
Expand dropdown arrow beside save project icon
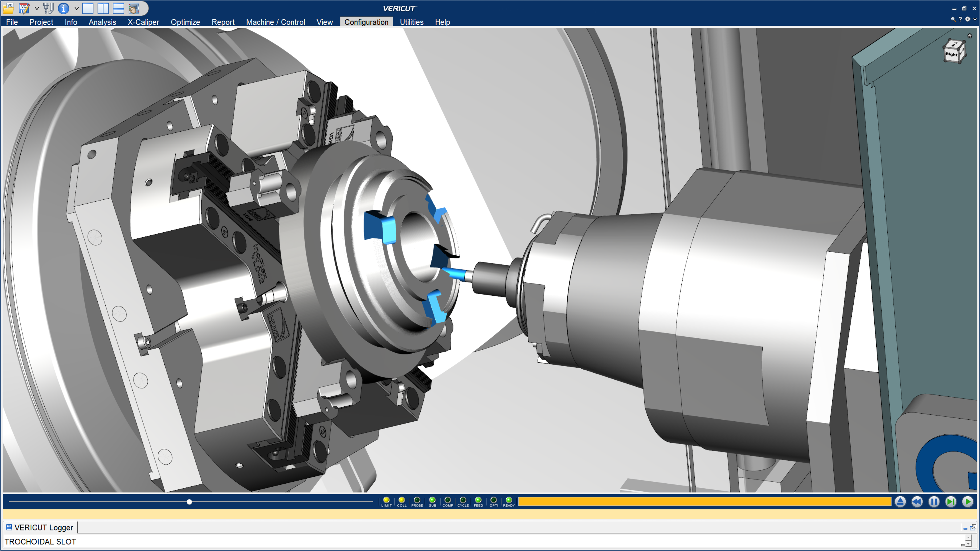[x=37, y=8]
